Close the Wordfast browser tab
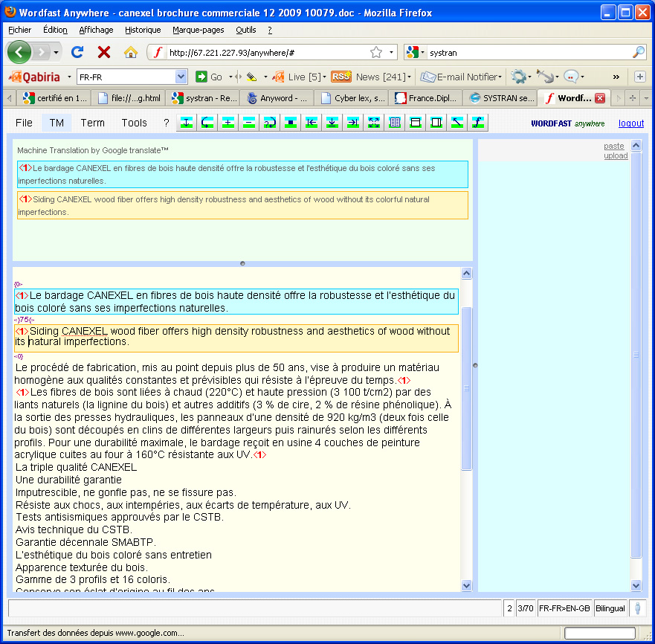 (600, 98)
